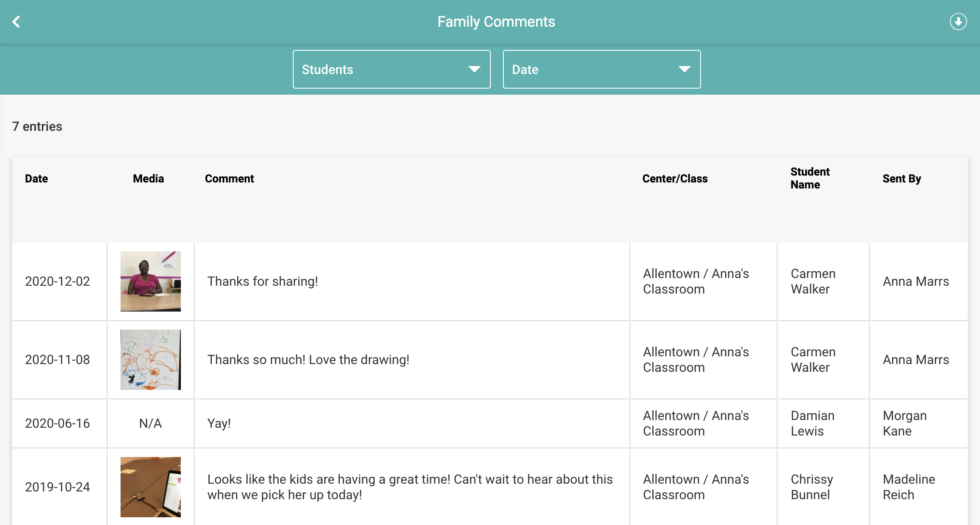Open photo thumbnail of woman in pink shirt

[151, 281]
